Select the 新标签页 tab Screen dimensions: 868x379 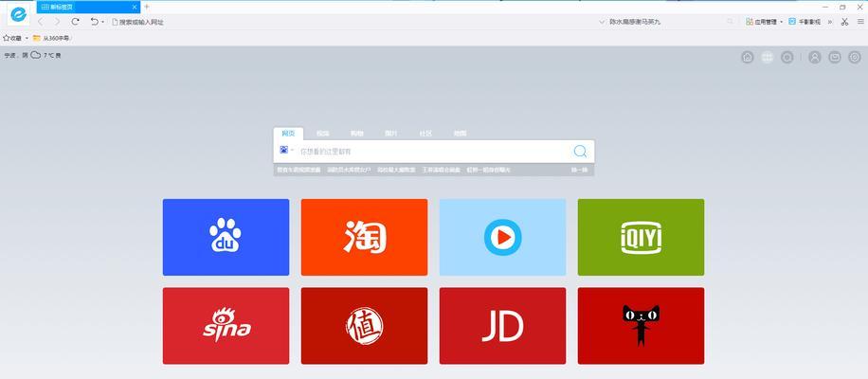(88, 8)
